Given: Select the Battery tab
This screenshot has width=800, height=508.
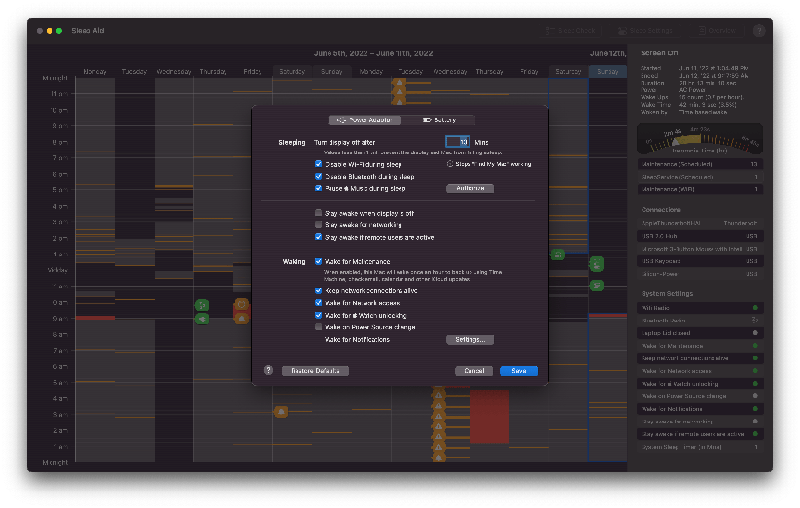Looking at the screenshot, I should (x=438, y=120).
